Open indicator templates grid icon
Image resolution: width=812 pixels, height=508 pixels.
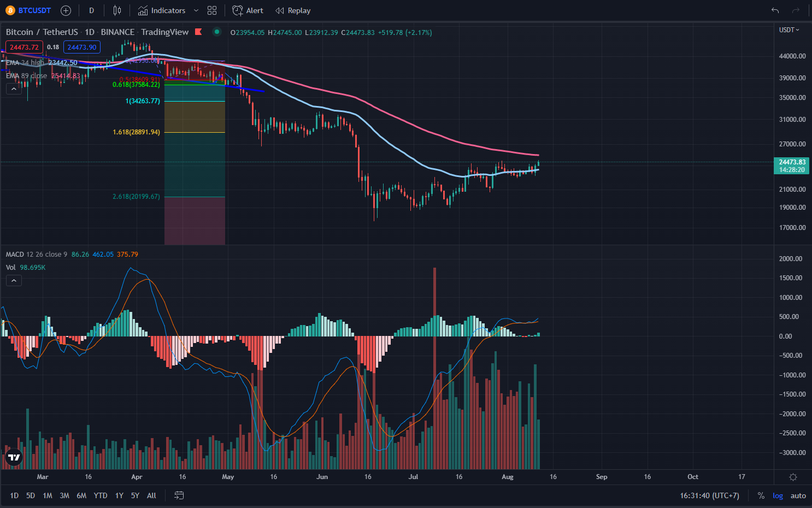[212, 10]
